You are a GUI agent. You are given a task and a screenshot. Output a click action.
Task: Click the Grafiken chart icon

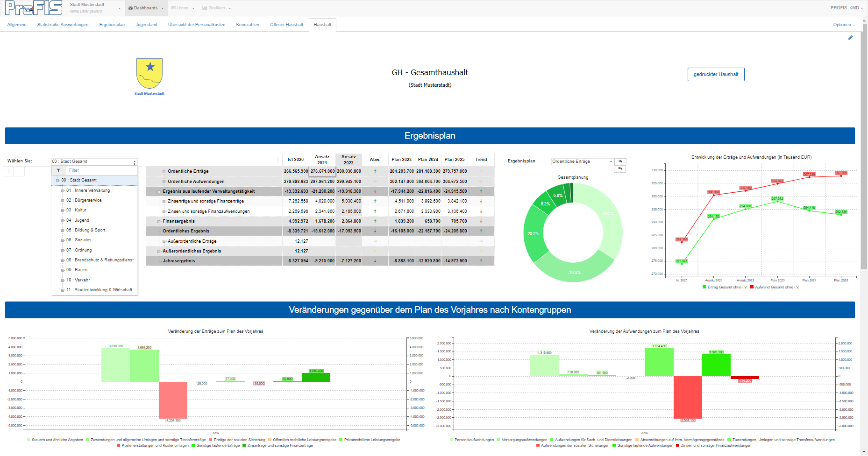[x=206, y=8]
